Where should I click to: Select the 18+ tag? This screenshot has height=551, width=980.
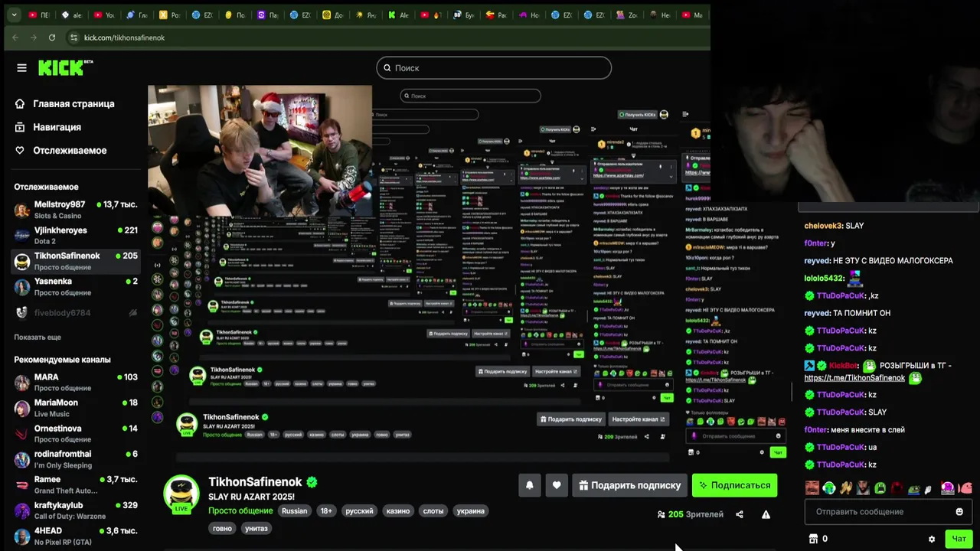pyautogui.click(x=326, y=511)
